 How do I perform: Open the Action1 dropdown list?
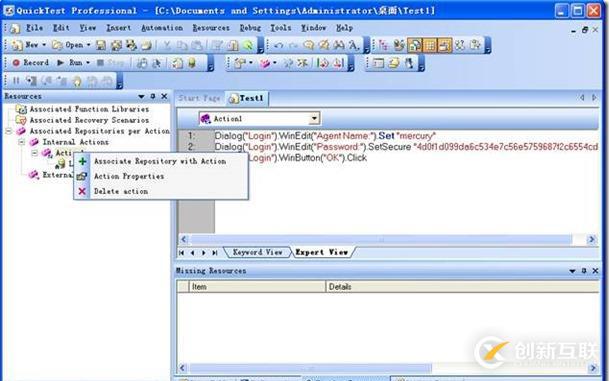[314, 118]
